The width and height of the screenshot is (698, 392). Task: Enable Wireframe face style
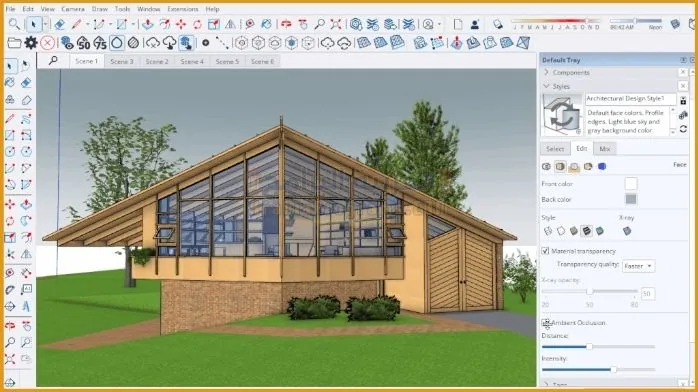(548, 231)
